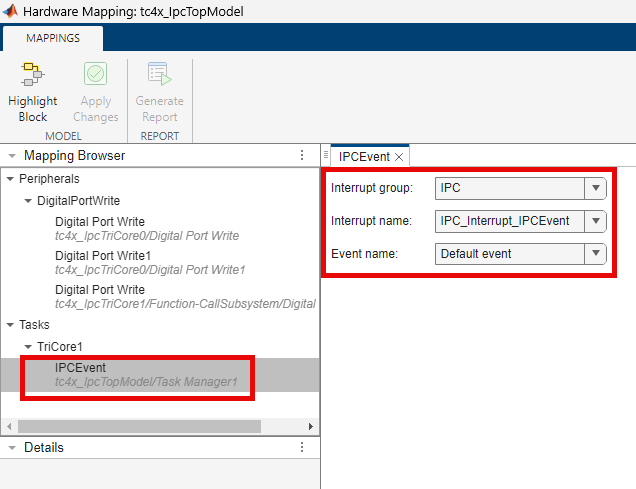Viewport: 636px width, 489px height.
Task: Click the Tasks label
Action: click(x=34, y=325)
